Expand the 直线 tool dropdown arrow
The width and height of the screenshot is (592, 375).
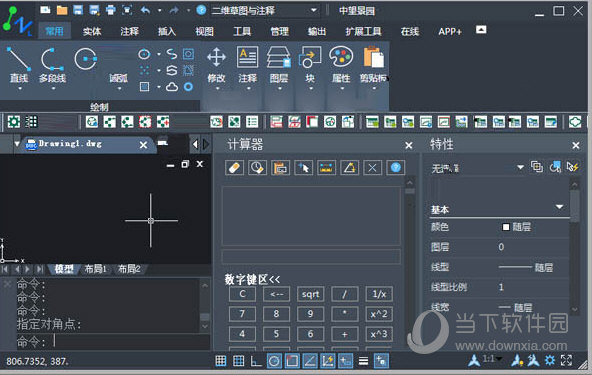pos(20,89)
